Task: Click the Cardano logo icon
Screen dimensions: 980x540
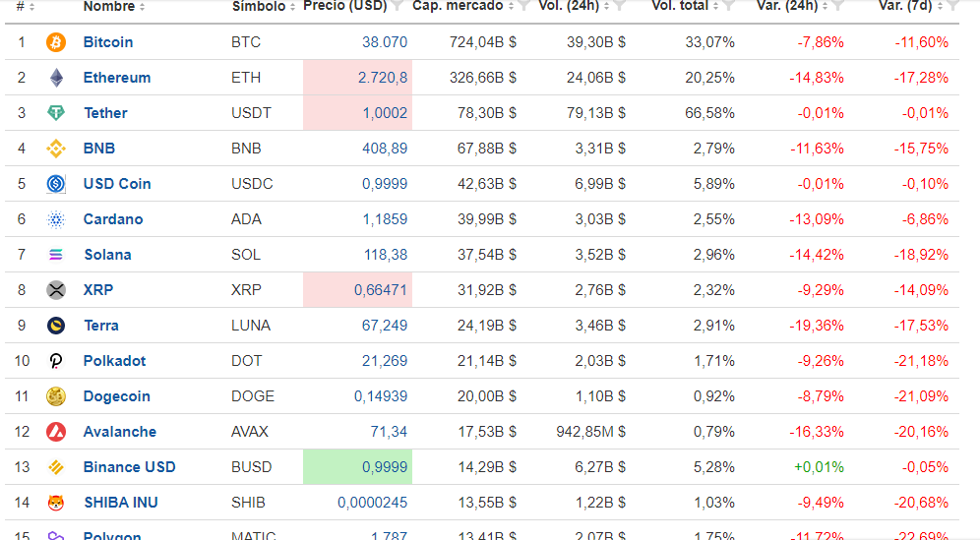Action: (56, 219)
